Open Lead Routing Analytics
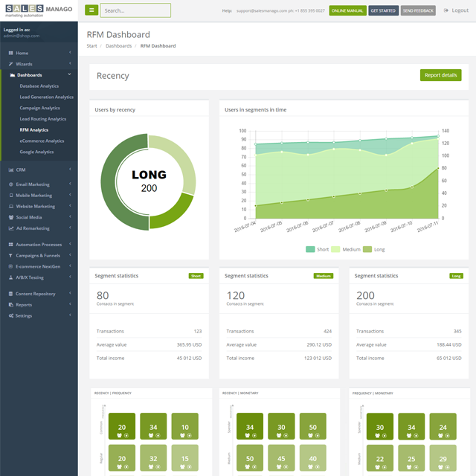This screenshot has height=476, width=476. (43, 119)
